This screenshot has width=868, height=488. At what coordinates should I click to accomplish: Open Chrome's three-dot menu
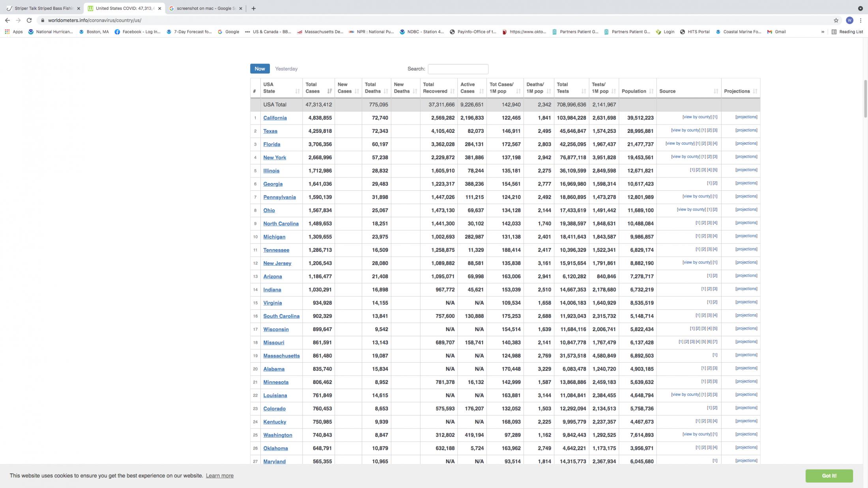click(861, 20)
